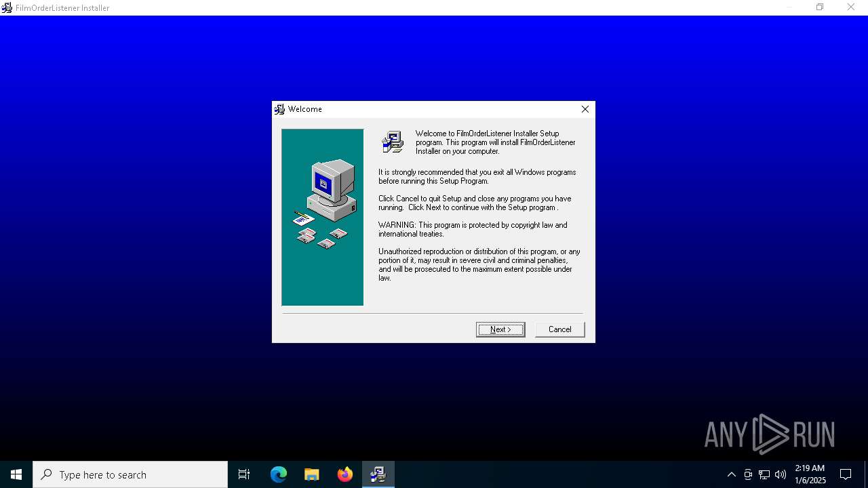Screen dimensions: 868x488
Task: Launch Microsoft Edge from the taskbar
Action: 279,474
